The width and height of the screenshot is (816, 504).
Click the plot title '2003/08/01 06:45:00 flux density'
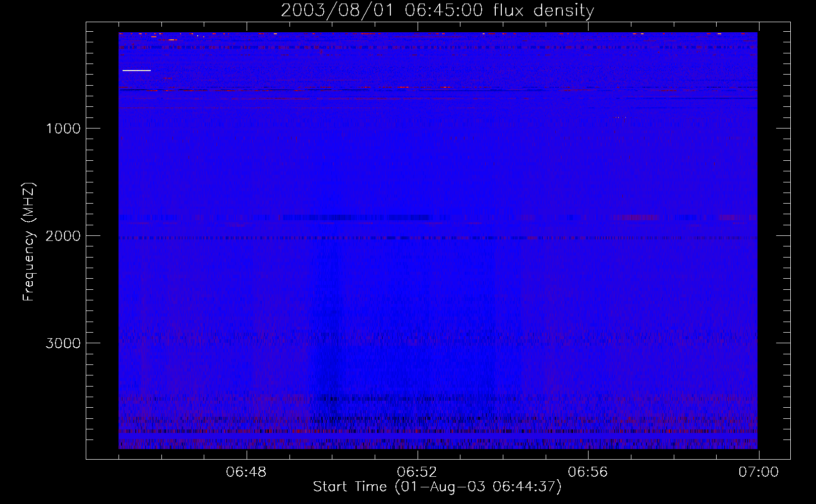(437, 10)
